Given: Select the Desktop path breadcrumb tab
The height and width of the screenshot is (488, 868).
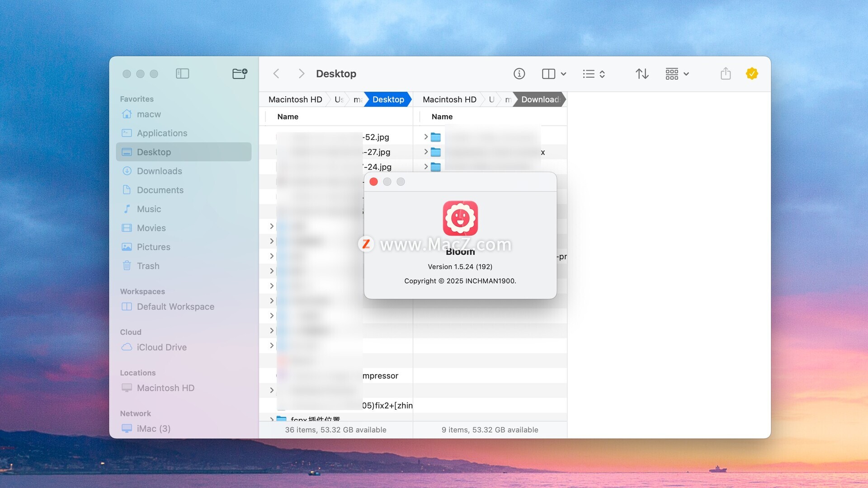Looking at the screenshot, I should (x=388, y=99).
